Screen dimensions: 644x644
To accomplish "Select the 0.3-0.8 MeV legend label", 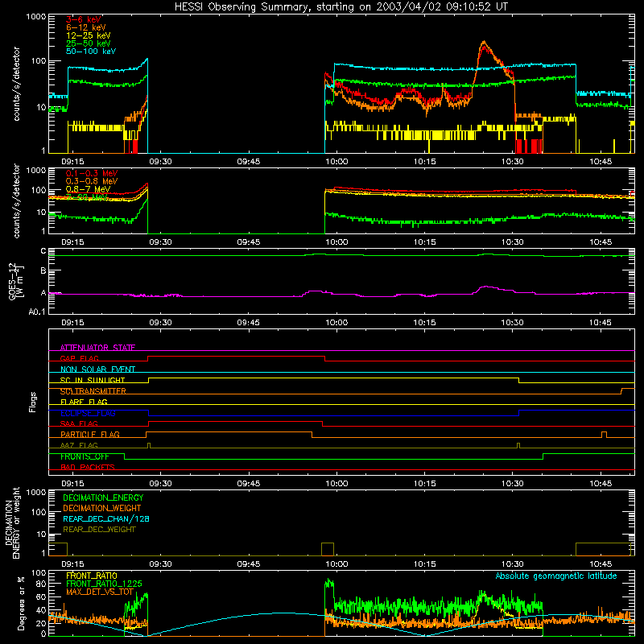I will [92, 181].
